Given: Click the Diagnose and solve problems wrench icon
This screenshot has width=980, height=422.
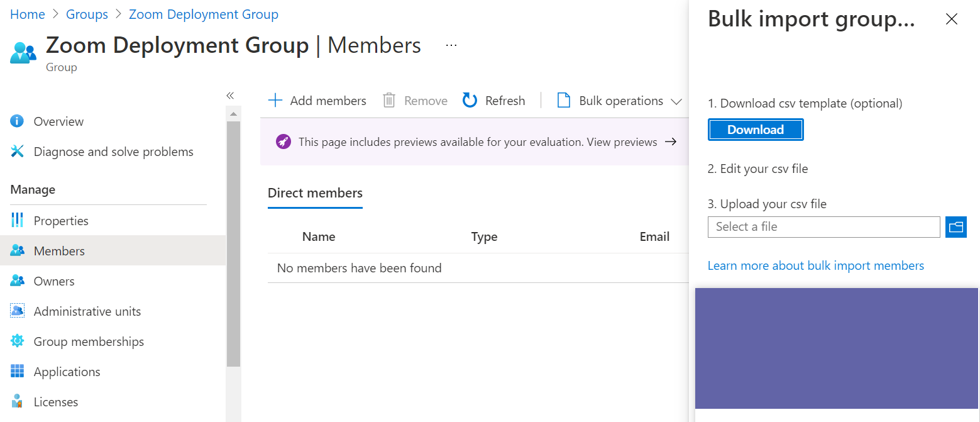Looking at the screenshot, I should tap(17, 152).
